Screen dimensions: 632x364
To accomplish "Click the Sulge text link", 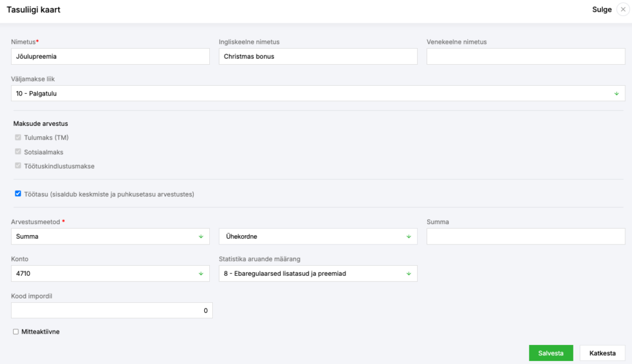I will (x=602, y=9).
